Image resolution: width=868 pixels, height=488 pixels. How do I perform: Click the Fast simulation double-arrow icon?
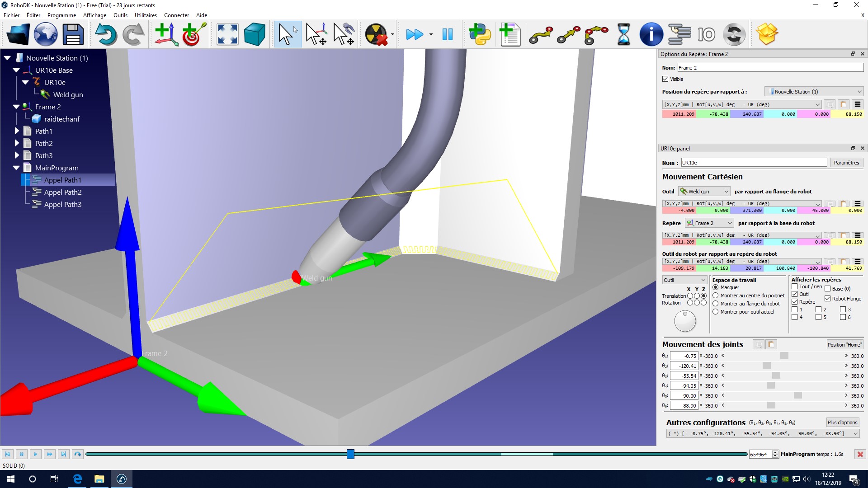coord(414,34)
